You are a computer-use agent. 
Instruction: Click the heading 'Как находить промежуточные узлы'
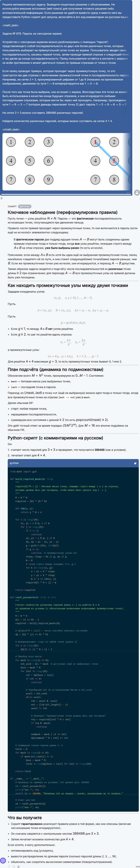click(68, 285)
